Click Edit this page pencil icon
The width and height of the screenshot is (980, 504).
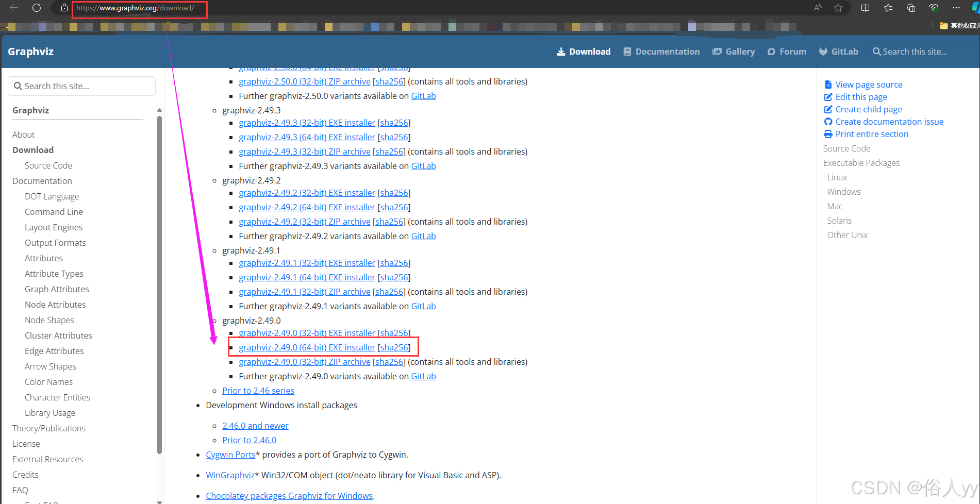(828, 97)
